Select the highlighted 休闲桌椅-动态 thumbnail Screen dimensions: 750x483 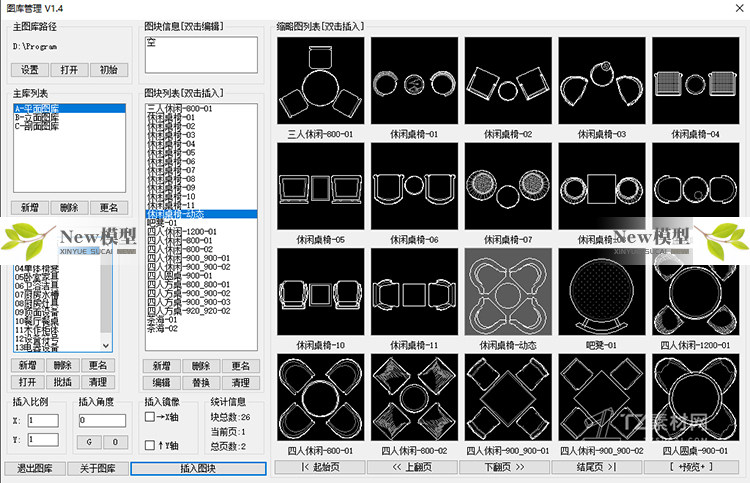[508, 292]
